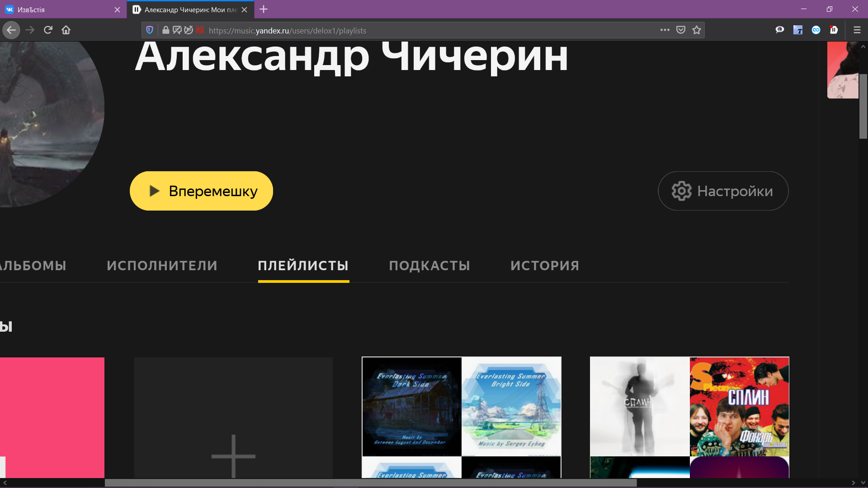Go back to previous page
Image resolution: width=868 pixels, height=488 pixels.
click(11, 30)
